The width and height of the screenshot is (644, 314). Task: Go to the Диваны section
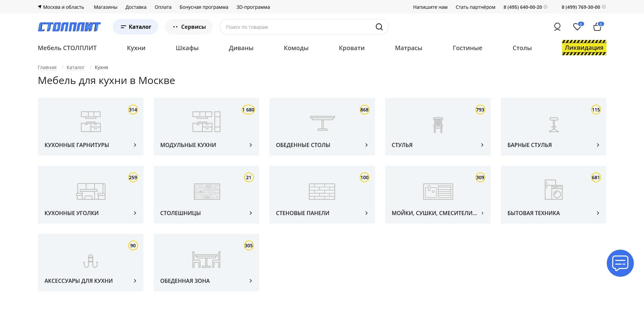tap(241, 48)
